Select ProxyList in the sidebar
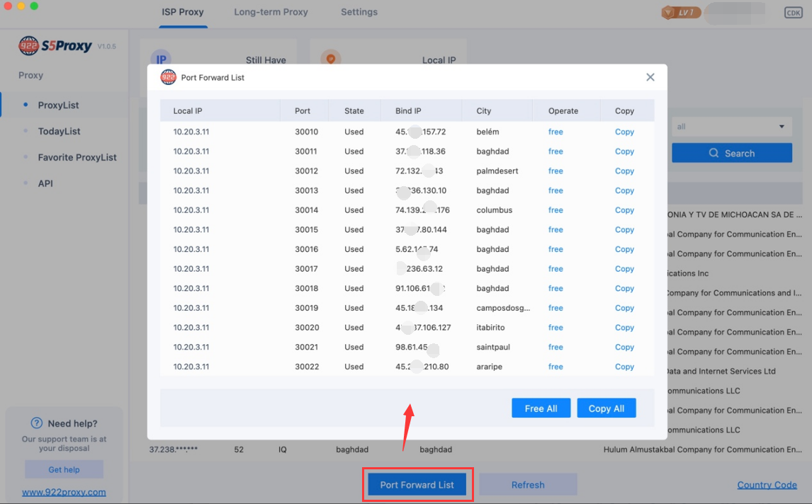Viewport: 812px width, 504px height. [x=59, y=105]
